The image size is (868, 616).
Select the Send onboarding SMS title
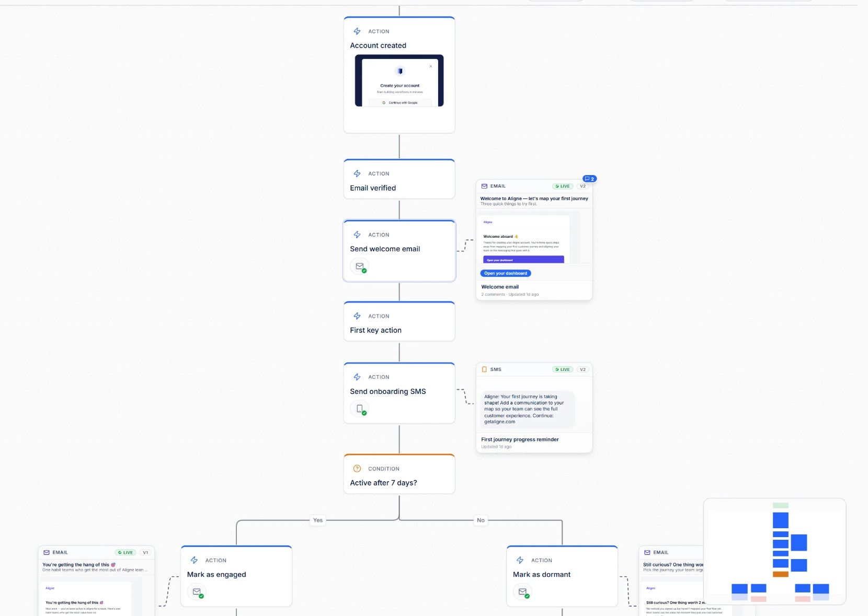(388, 391)
